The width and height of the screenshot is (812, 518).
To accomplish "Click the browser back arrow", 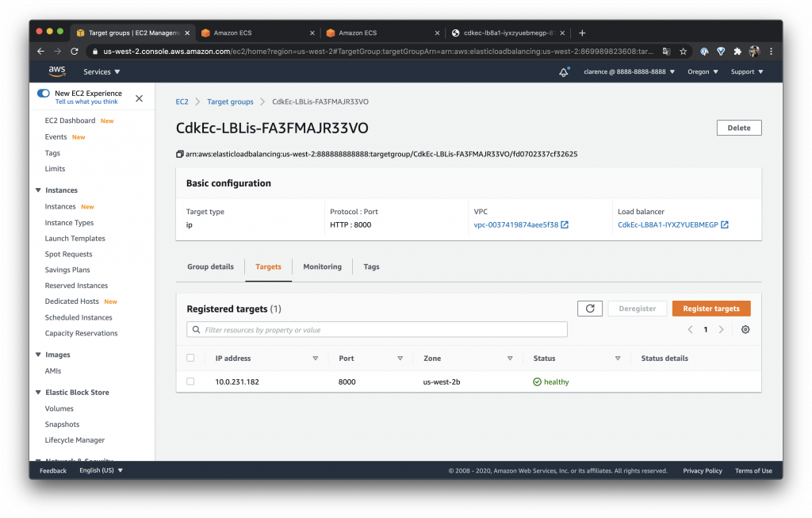I will (x=41, y=52).
